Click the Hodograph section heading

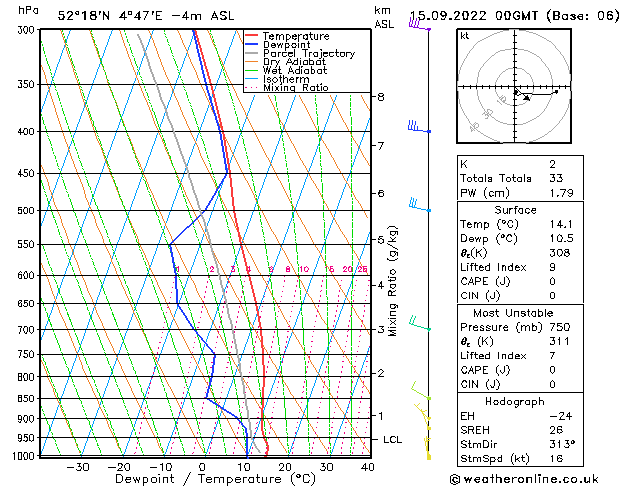click(x=515, y=401)
